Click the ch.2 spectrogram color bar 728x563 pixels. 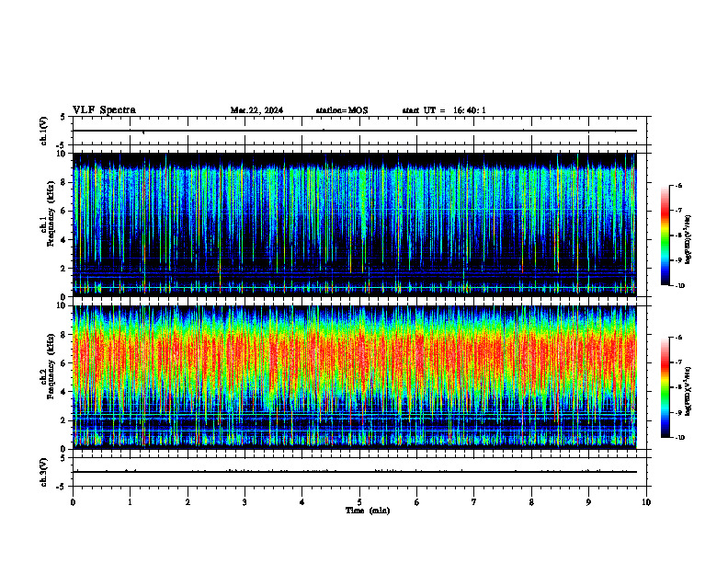665,387
